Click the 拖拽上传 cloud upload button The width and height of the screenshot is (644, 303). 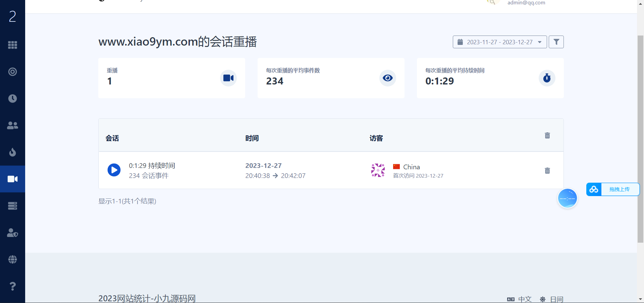(613, 189)
